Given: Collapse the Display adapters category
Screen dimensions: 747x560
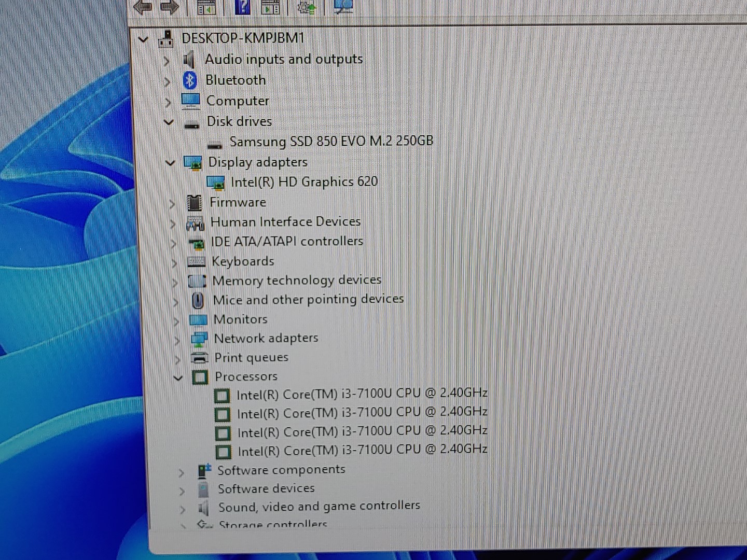Looking at the screenshot, I should click(170, 163).
